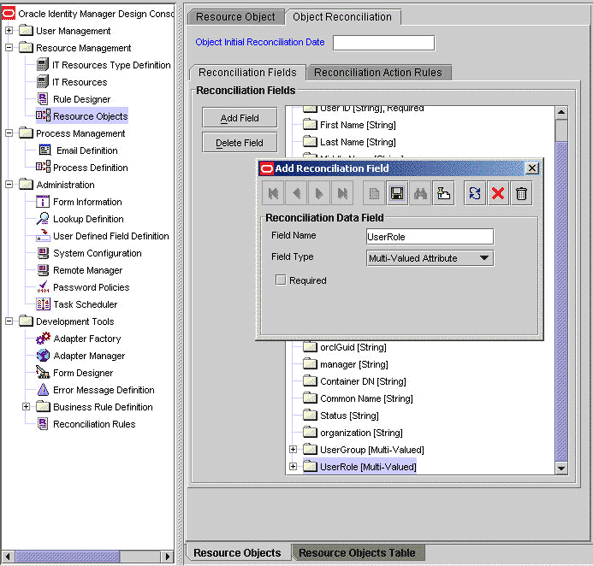The image size is (593, 566).
Task: Click the icon right of the binoculars
Action: click(443, 194)
